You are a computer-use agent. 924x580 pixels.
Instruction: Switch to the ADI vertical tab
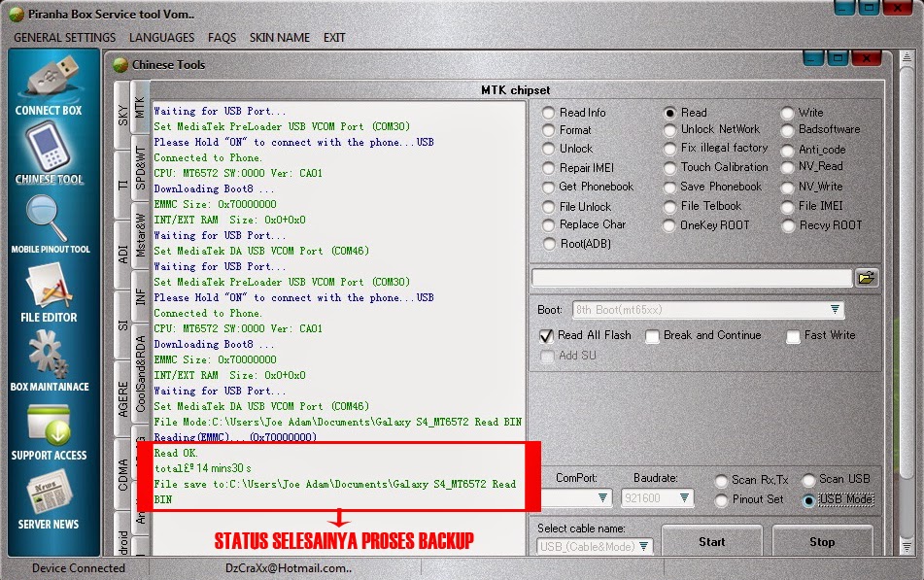[122, 254]
